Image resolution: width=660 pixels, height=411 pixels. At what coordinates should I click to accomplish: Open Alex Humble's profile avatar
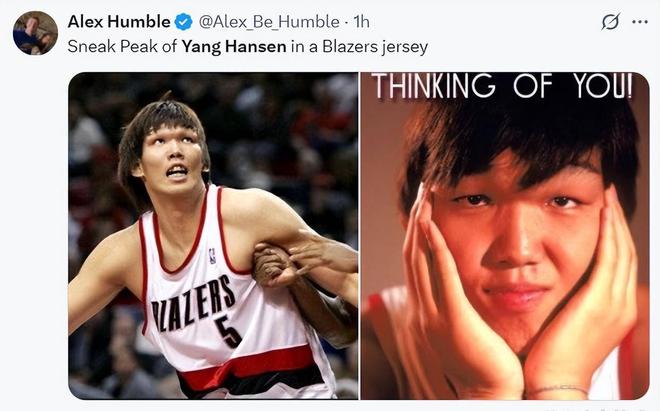tap(35, 33)
